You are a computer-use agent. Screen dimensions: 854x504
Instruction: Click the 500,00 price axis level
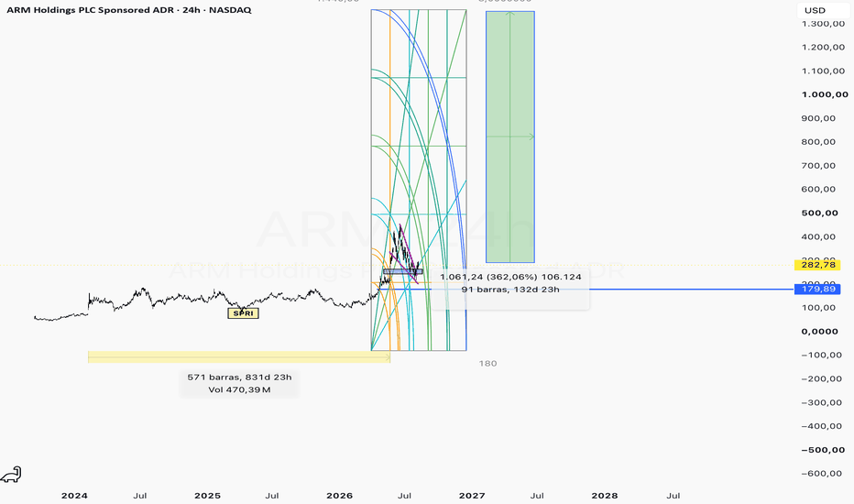[x=820, y=213]
